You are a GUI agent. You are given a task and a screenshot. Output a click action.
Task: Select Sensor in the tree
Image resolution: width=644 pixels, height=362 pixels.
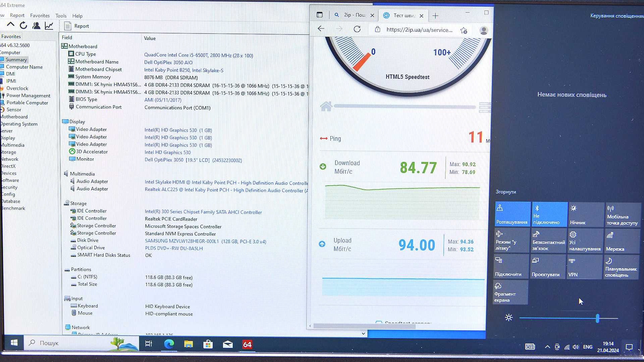[x=14, y=110]
